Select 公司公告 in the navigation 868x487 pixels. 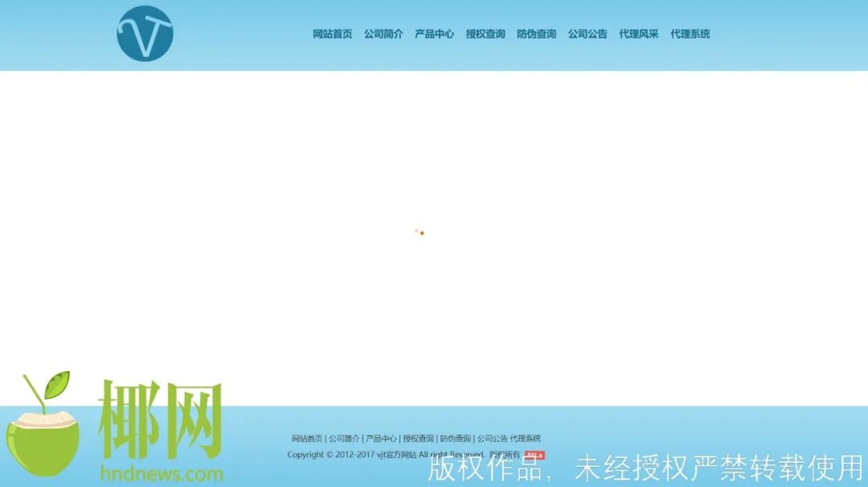coord(588,34)
